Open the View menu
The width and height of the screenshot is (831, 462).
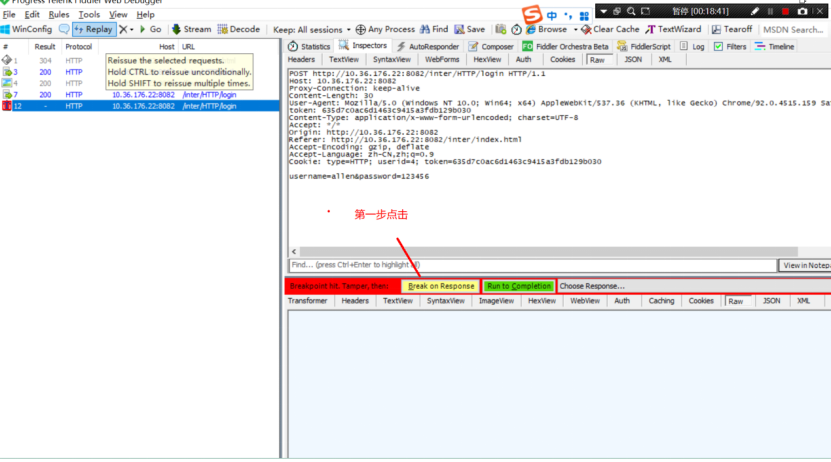[118, 14]
